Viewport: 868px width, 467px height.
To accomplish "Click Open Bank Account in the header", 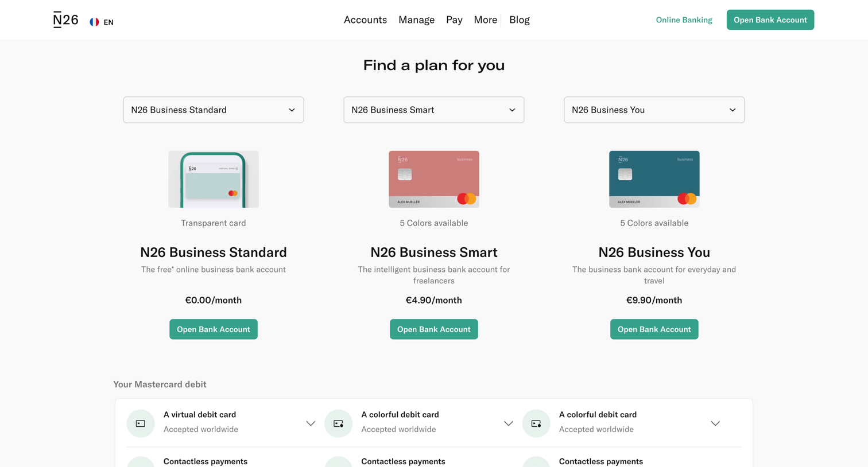I will coord(770,20).
